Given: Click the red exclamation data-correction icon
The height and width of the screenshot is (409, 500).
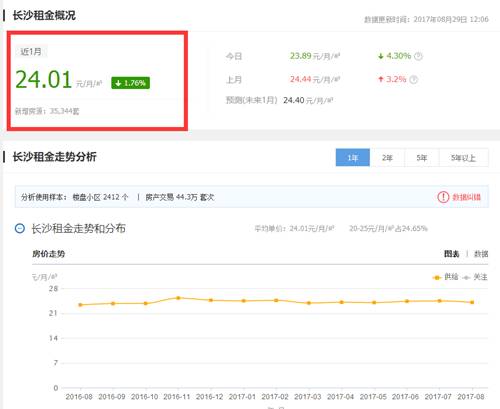Looking at the screenshot, I should (443, 197).
